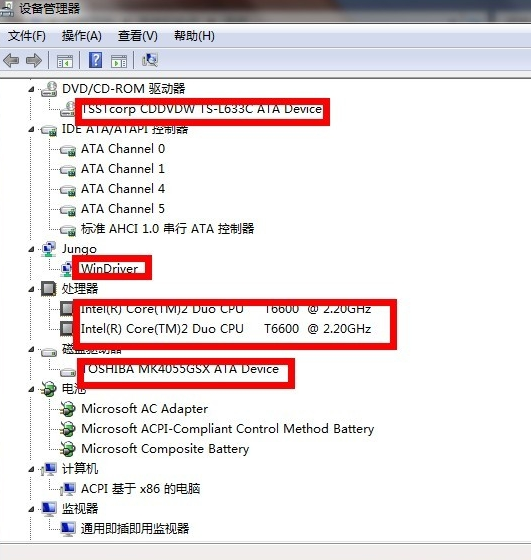Select ACPI 基于 x86 的电脑 entry
This screenshot has width=531, height=560.
coord(141,489)
